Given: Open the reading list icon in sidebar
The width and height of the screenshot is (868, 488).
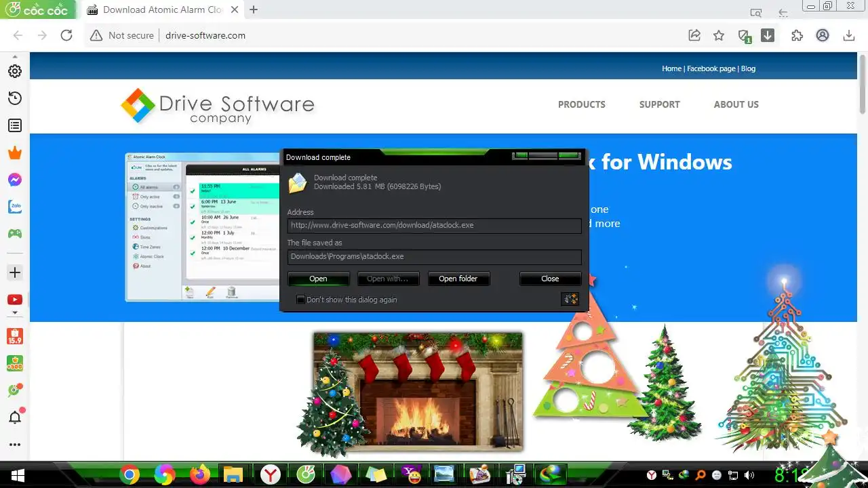Looking at the screenshot, I should (x=14, y=125).
